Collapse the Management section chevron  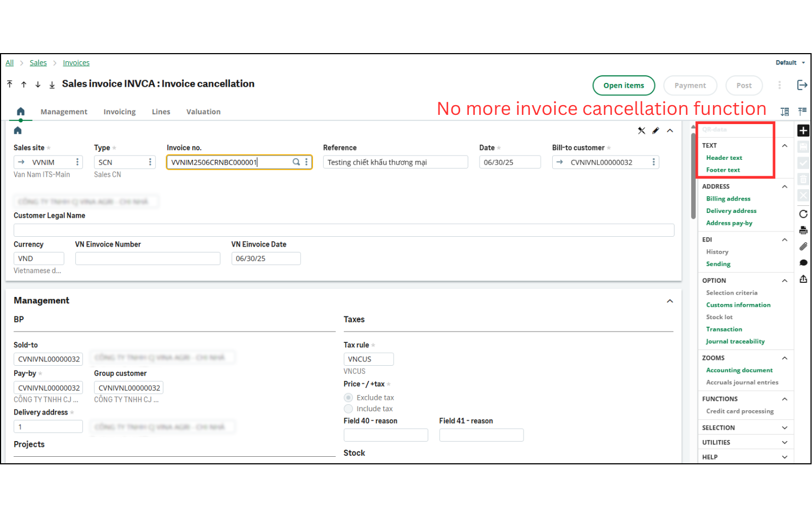(x=670, y=301)
